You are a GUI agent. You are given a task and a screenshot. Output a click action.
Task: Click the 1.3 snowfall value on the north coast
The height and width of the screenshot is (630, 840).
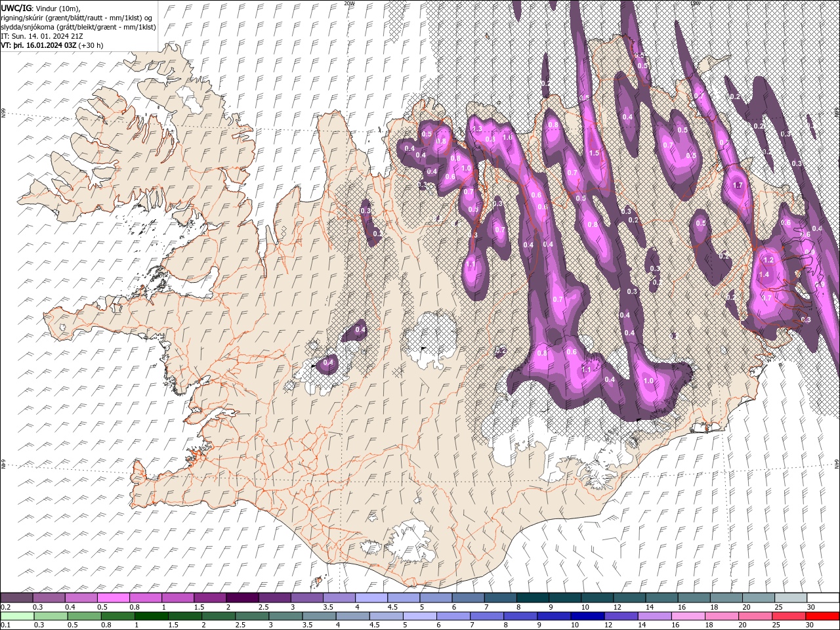[x=477, y=129]
